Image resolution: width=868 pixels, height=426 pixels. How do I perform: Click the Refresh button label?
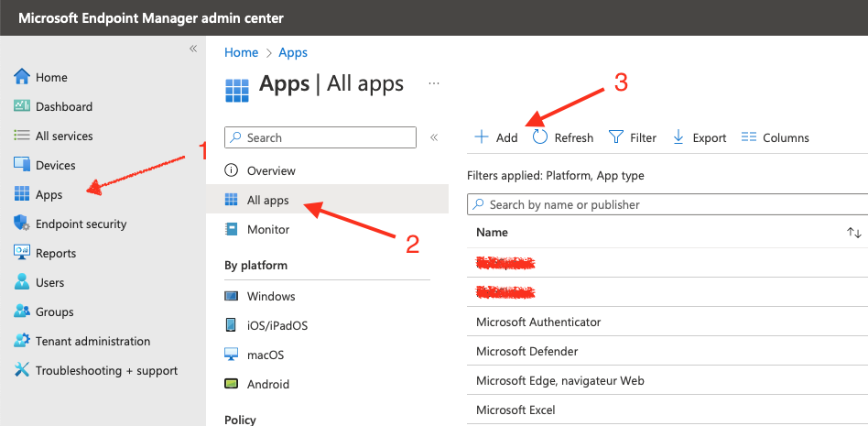click(573, 138)
